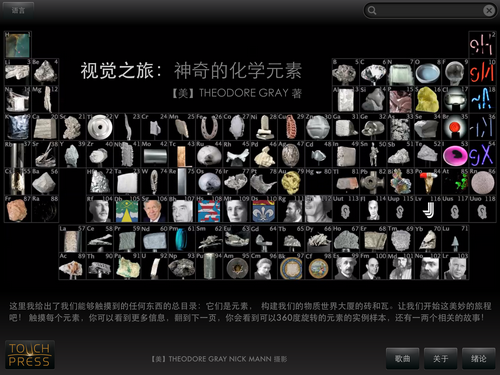Open the Oganesson tile (Uuo 118)
The height and width of the screenshot is (375, 500).
pyautogui.click(x=482, y=209)
